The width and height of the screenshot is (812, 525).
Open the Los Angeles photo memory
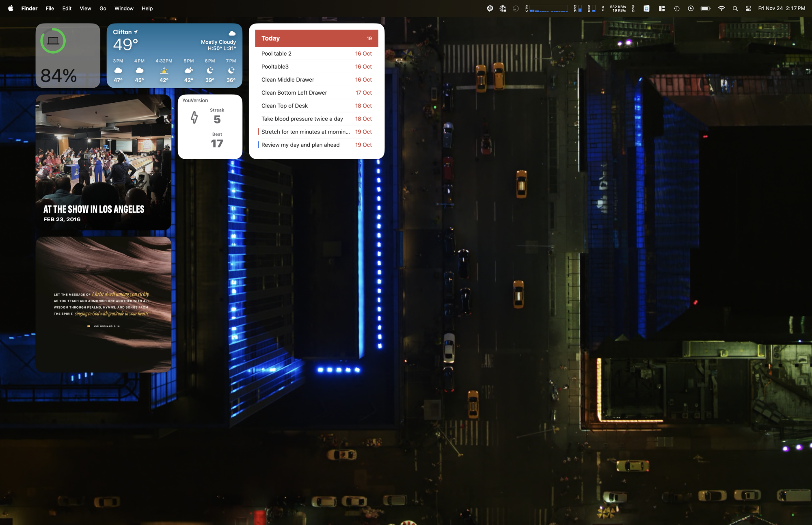(x=103, y=162)
